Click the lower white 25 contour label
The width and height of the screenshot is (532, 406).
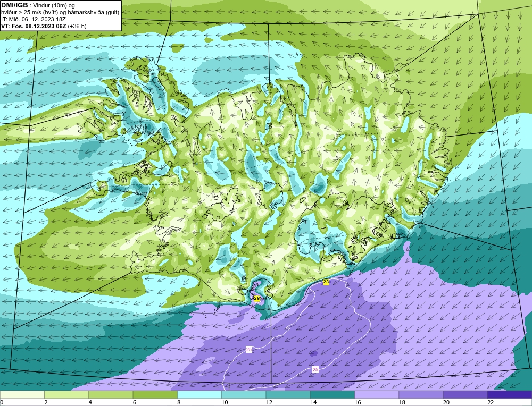pyautogui.click(x=315, y=369)
